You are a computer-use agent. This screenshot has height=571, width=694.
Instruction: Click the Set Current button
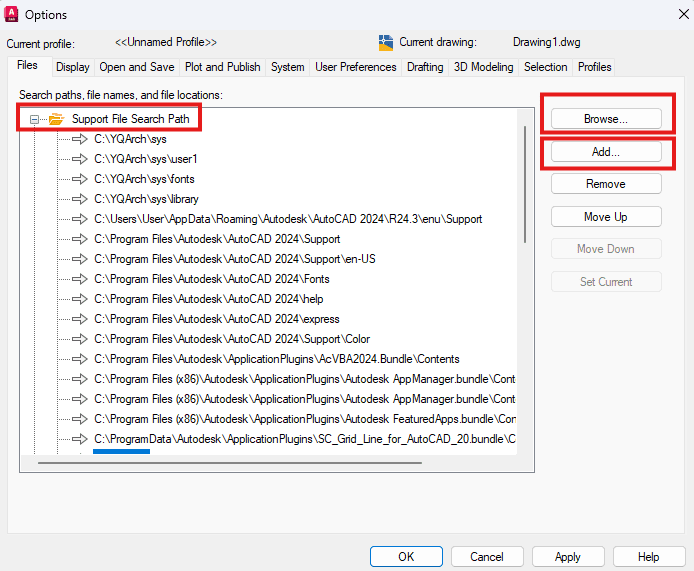coord(606,282)
